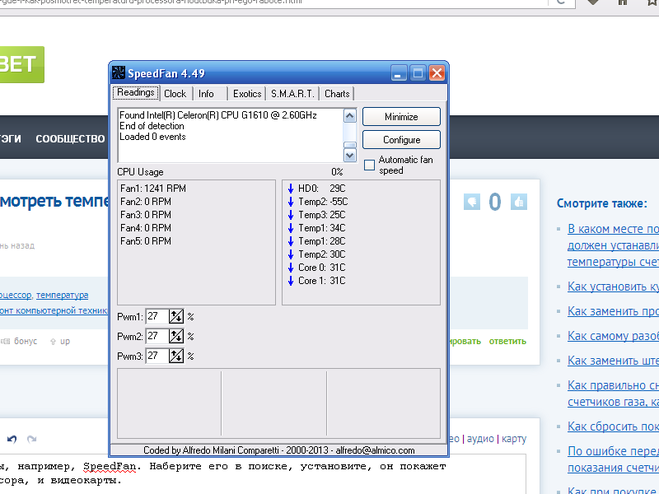Click the аудио link in the editor

[480, 439]
